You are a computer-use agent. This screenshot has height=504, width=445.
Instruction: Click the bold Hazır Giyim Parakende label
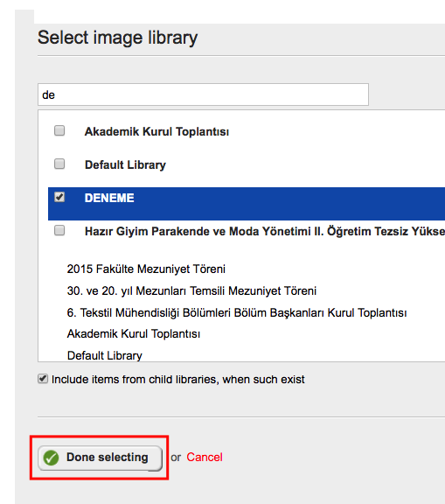(265, 231)
